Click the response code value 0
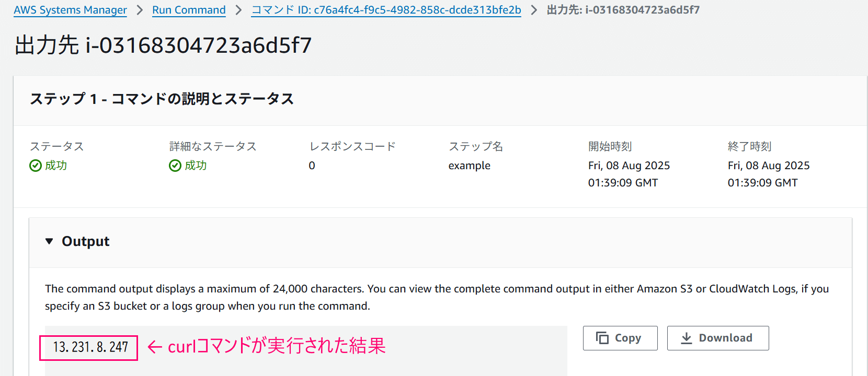868x376 pixels. 312,166
